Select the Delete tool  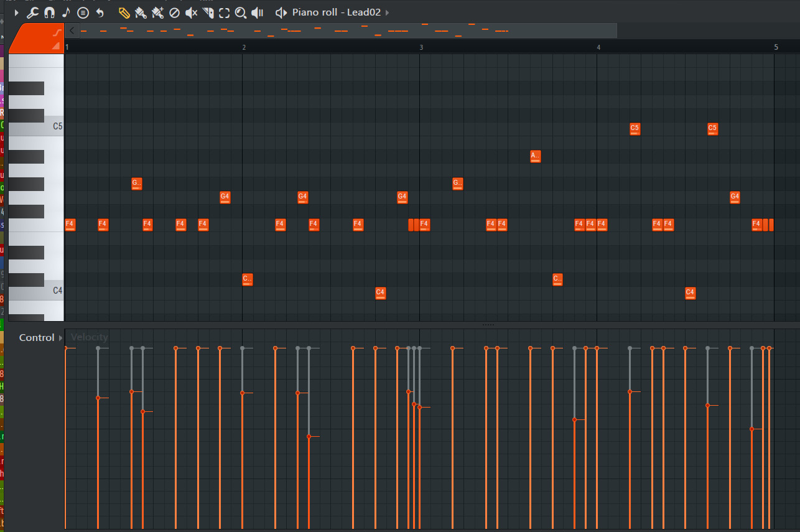click(x=174, y=12)
